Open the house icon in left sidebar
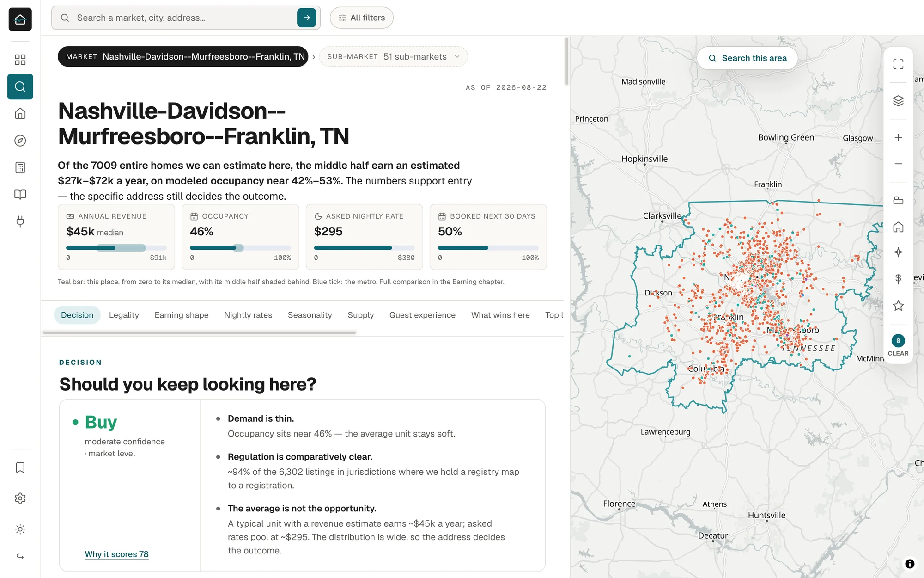The width and height of the screenshot is (924, 578). point(20,114)
